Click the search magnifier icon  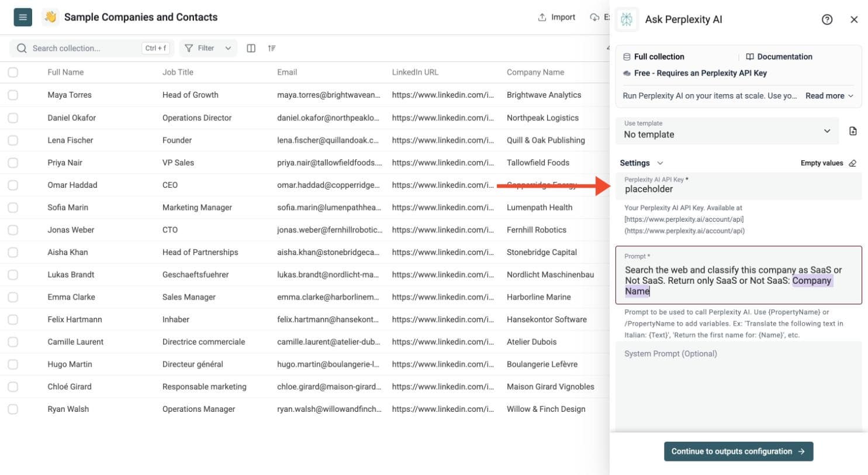[x=22, y=49]
